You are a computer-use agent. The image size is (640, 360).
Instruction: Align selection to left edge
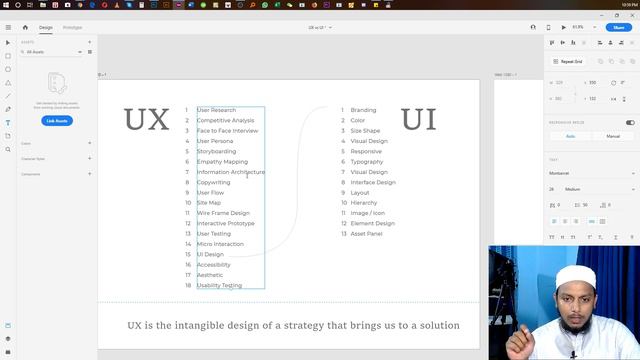(600, 42)
